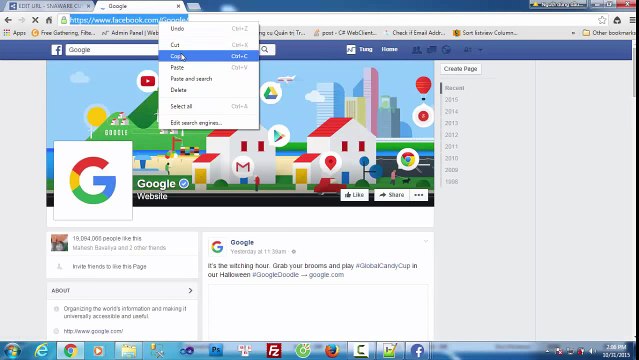Click the #GlobalCandyCup hashtag
The width and height of the screenshot is (639, 360).
pos(383,266)
